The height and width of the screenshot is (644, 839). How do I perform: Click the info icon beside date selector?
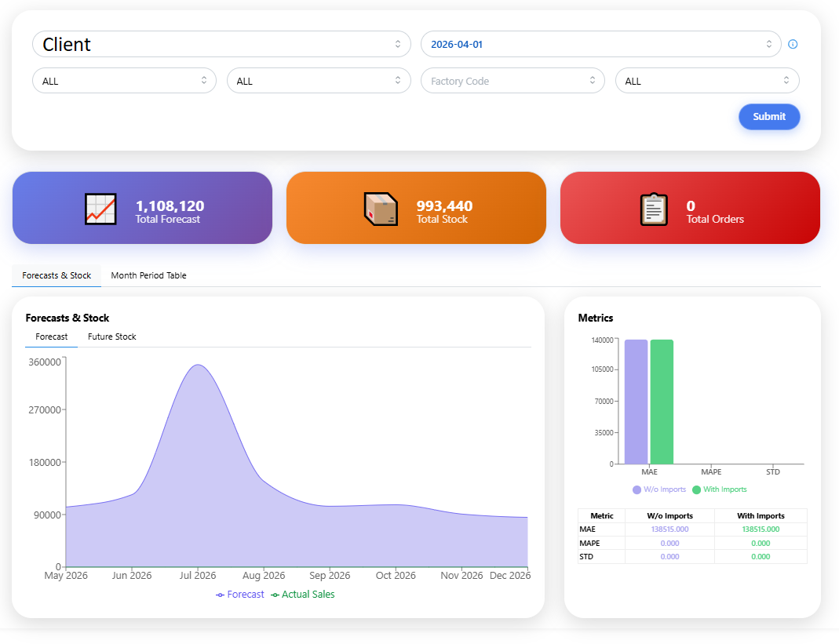(793, 45)
